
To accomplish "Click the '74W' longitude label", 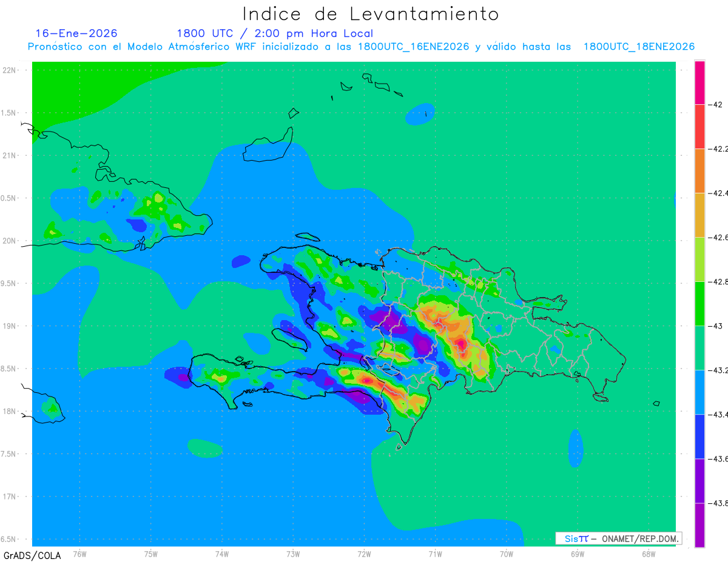I will [222, 554].
